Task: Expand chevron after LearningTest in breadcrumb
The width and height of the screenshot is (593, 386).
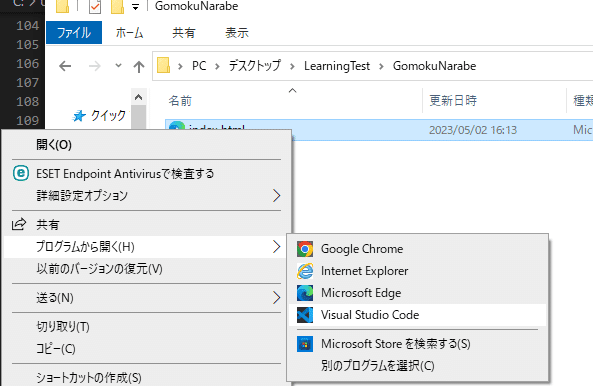Action: point(381,67)
